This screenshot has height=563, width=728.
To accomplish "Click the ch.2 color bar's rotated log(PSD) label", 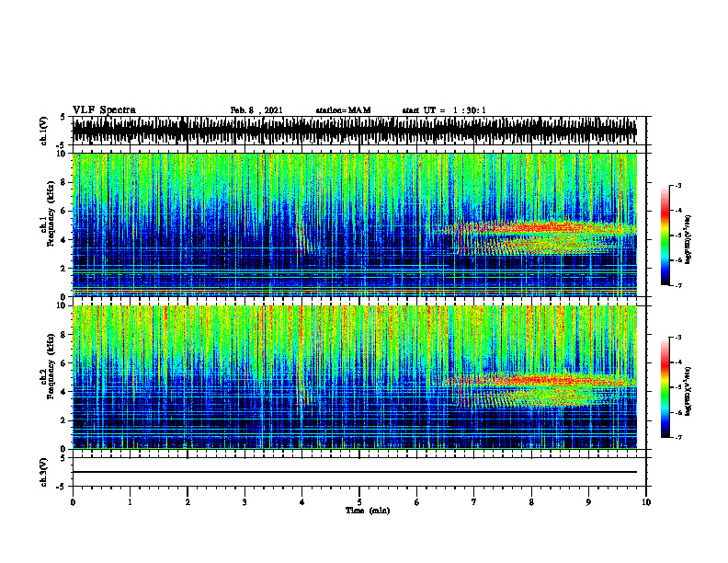I will (x=688, y=391).
